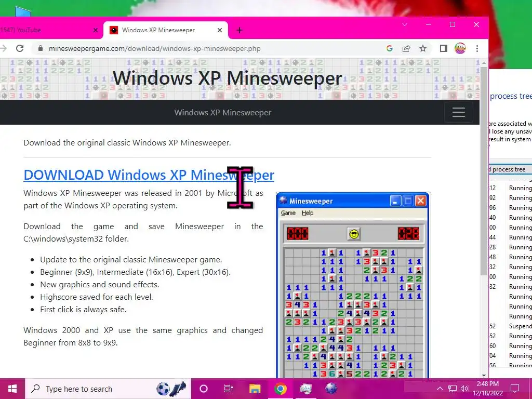Open File Explorer from taskbar
This screenshot has width=532, height=399.
(x=255, y=389)
